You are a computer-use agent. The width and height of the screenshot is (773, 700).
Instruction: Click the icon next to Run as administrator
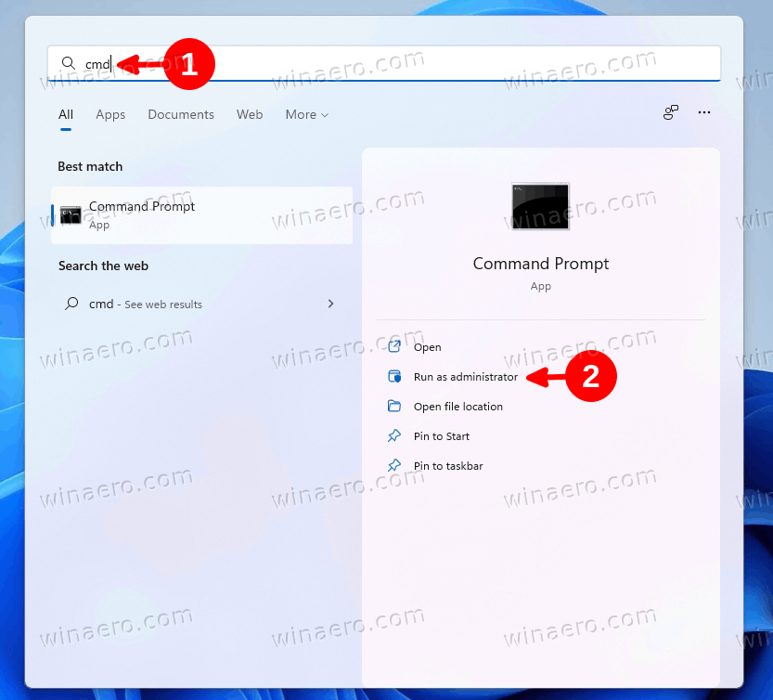396,376
